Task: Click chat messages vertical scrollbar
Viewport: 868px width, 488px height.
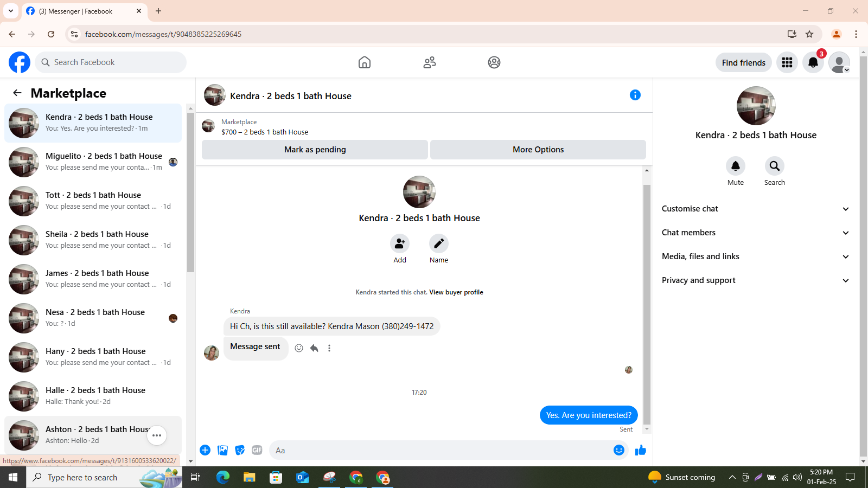Action: point(647,304)
